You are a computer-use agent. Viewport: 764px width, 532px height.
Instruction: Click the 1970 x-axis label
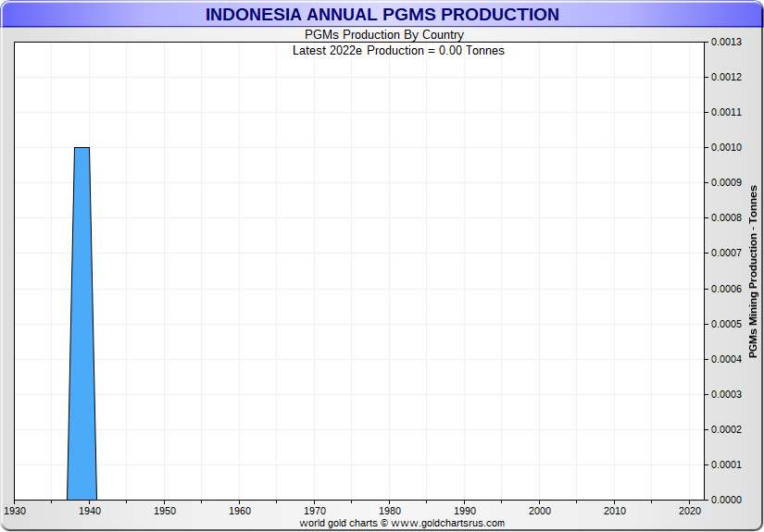(315, 511)
